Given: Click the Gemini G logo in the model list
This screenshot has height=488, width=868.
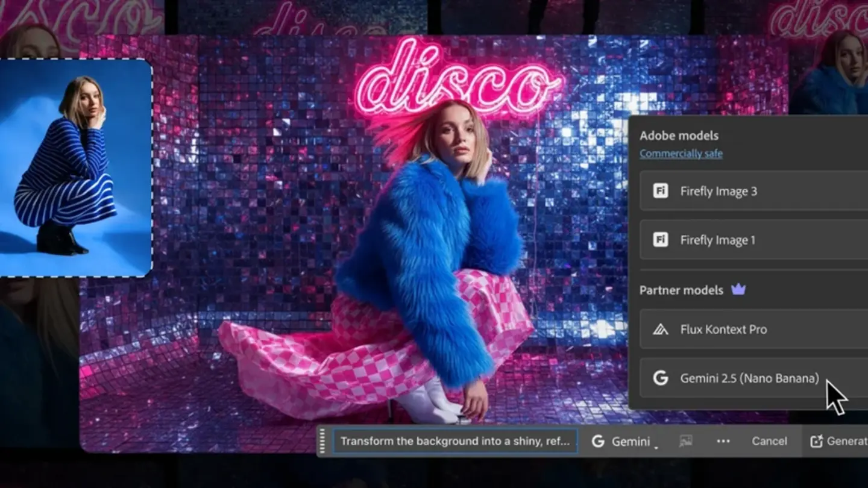Looking at the screenshot, I should pyautogui.click(x=661, y=378).
